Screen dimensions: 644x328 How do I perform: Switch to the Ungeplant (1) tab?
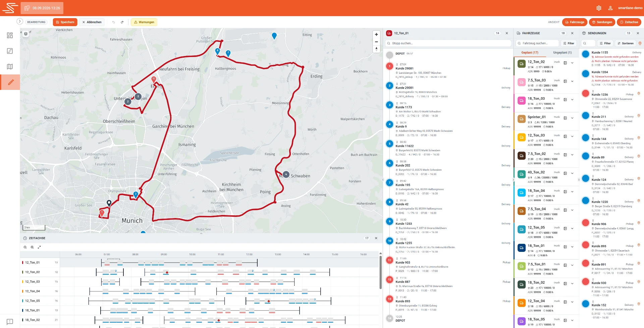click(x=562, y=53)
